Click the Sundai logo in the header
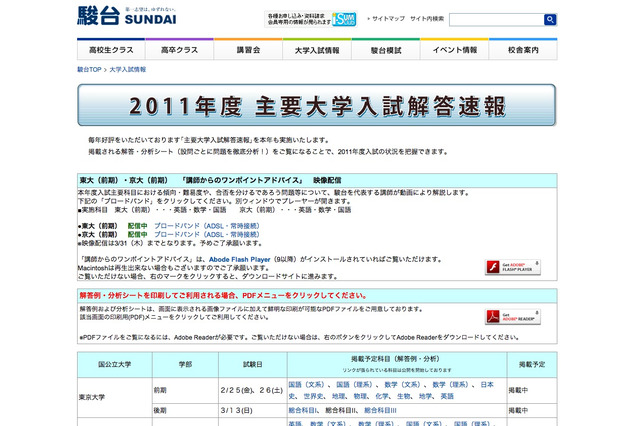 click(x=127, y=16)
